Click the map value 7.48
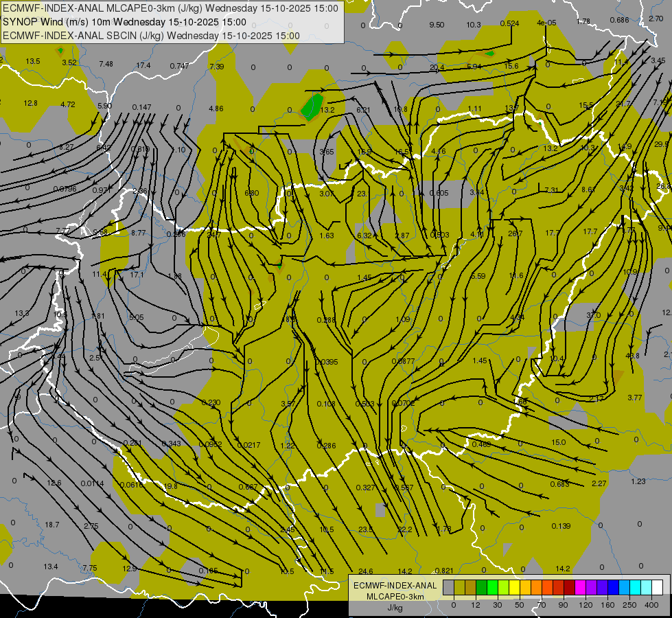 pos(106,64)
